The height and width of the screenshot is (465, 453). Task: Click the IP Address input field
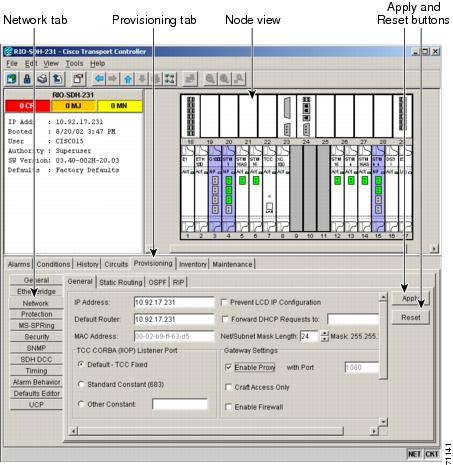(x=174, y=302)
